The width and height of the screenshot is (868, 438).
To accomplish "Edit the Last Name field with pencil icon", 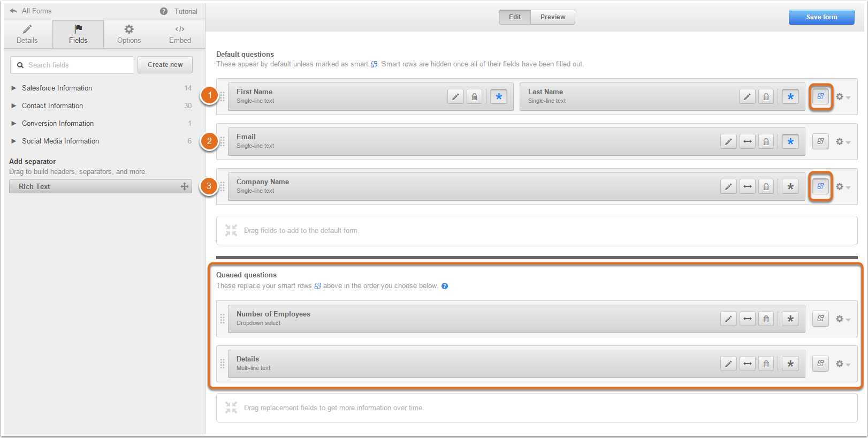I will tap(747, 96).
